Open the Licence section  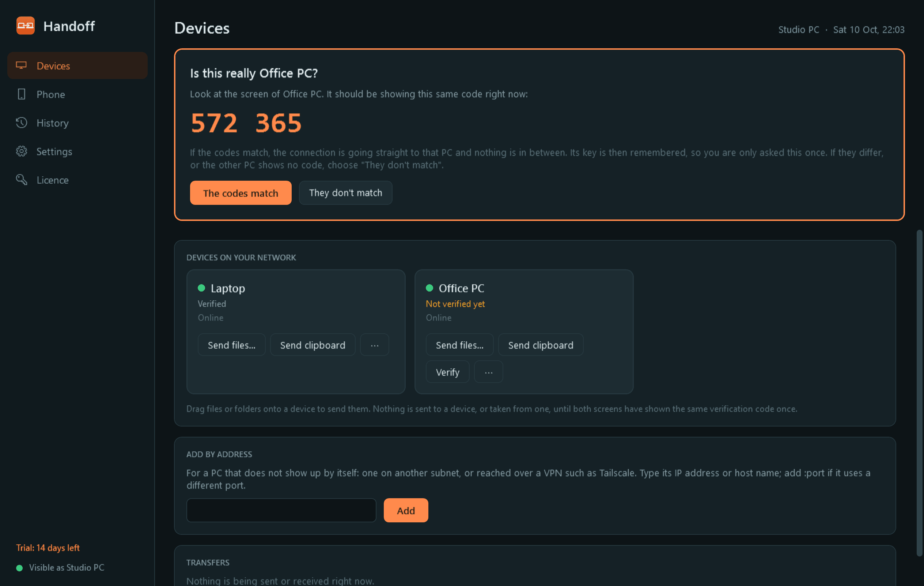[77, 180]
